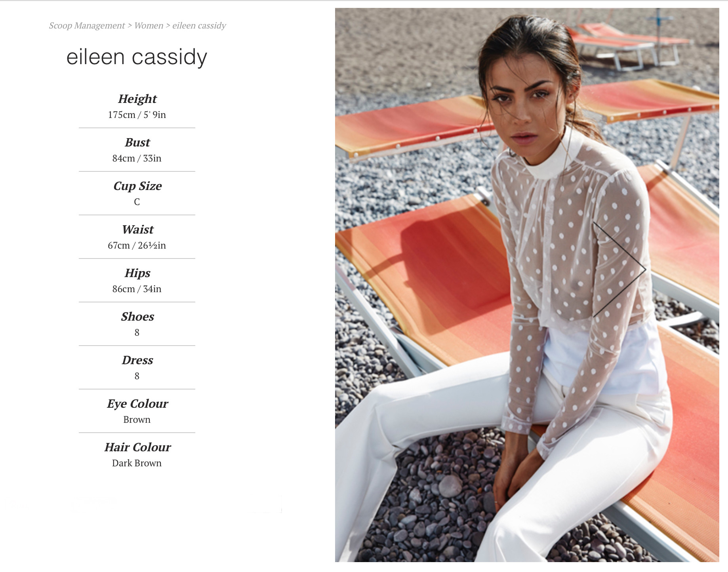Click the large eileen cassidy page title
This screenshot has width=728, height=572.
137,57
